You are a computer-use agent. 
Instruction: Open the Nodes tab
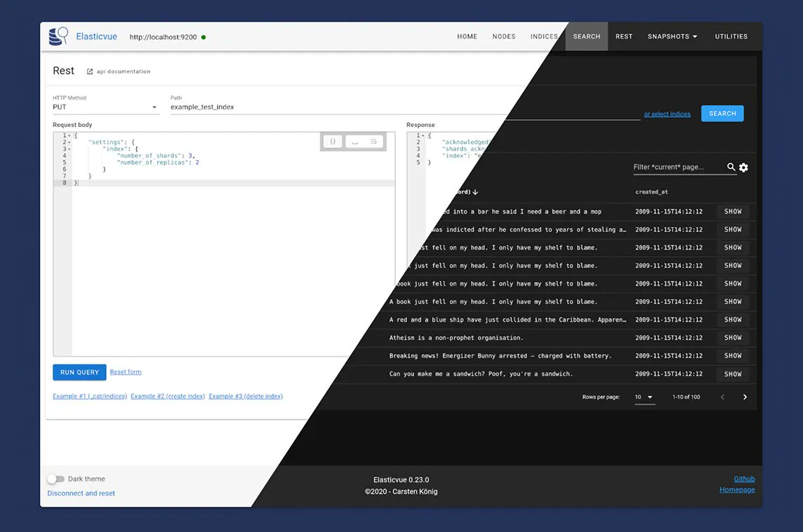point(504,36)
